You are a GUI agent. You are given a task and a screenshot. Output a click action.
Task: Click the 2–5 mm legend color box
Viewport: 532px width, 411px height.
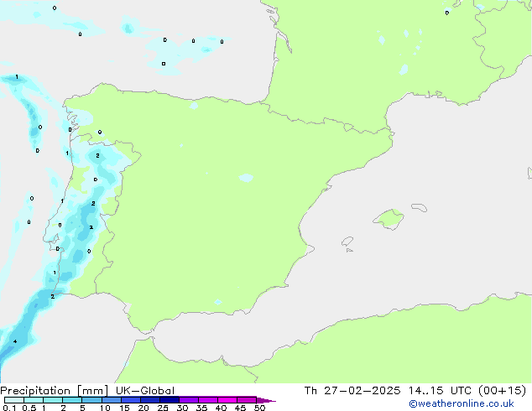pyautogui.click(x=72, y=400)
